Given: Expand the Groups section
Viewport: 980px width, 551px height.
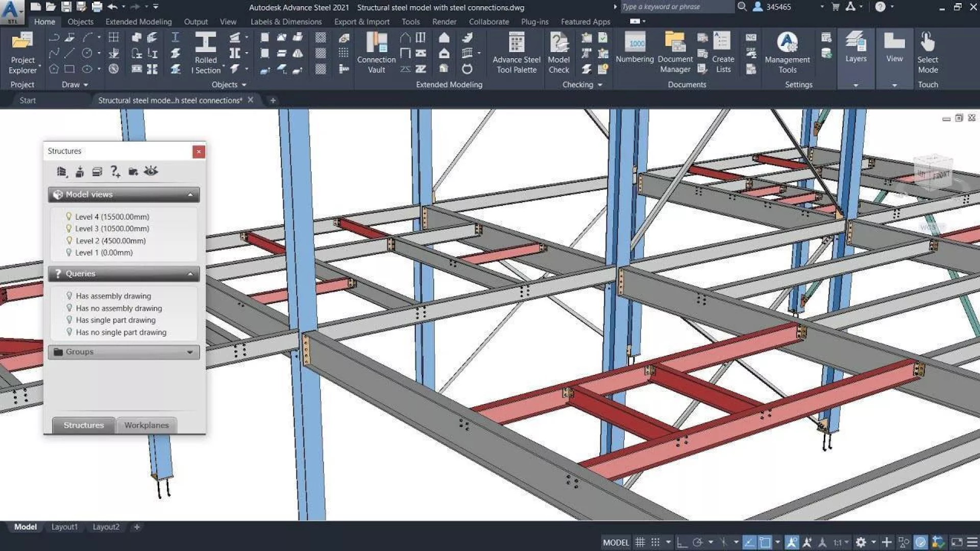Looking at the screenshot, I should (190, 352).
